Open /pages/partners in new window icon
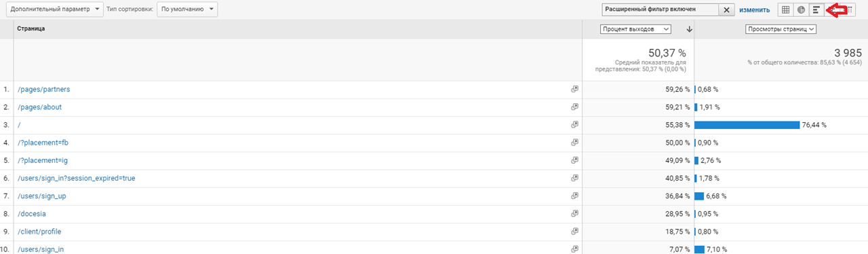Image resolution: width=868 pixels, height=254 pixels. [x=574, y=89]
